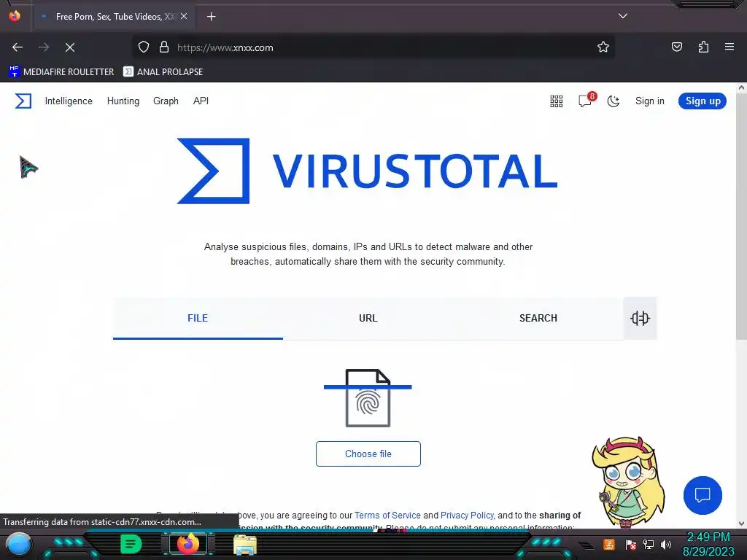Switch to the SEARCH tab

click(x=538, y=318)
